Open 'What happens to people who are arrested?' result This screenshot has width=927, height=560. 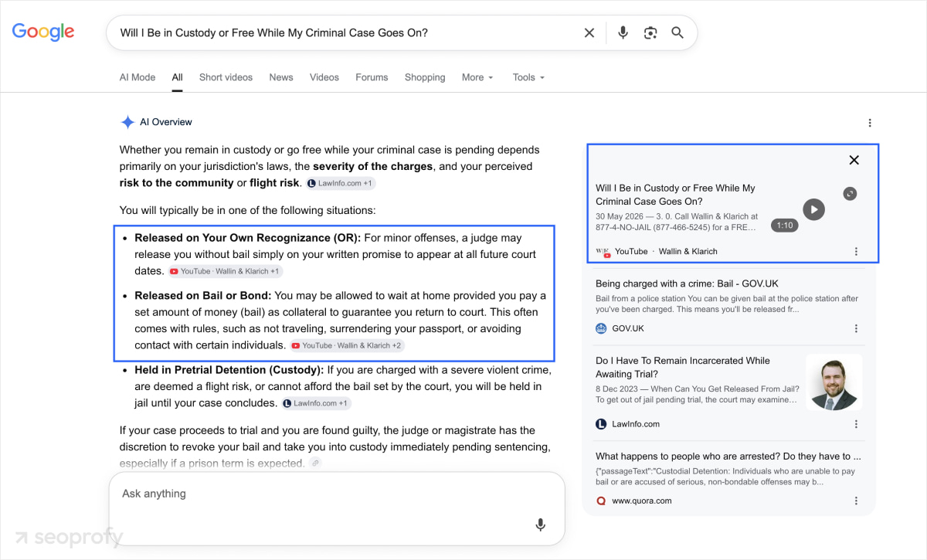(728, 456)
